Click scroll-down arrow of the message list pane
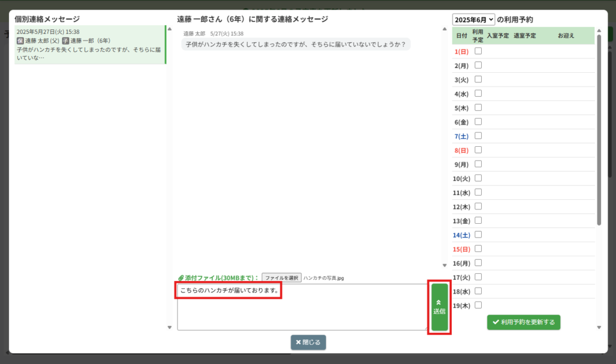 point(169,327)
